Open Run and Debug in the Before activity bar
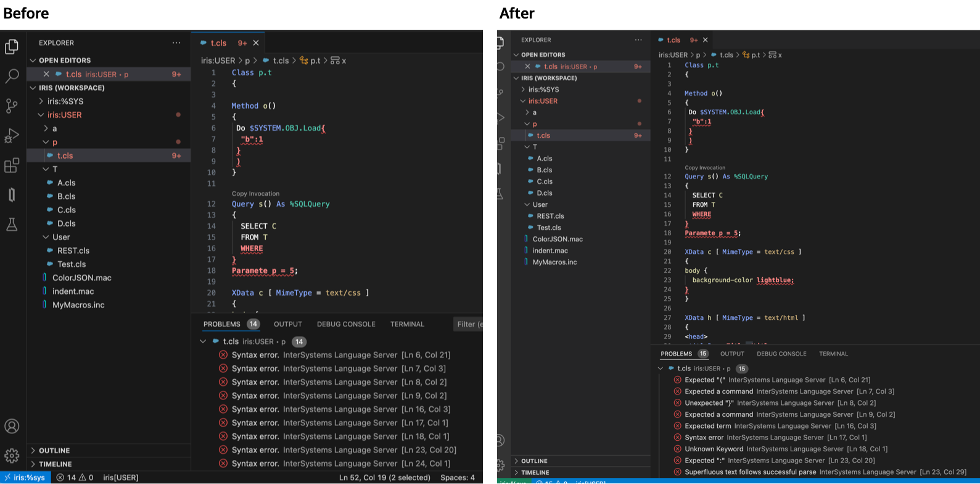980x484 pixels. click(x=12, y=136)
